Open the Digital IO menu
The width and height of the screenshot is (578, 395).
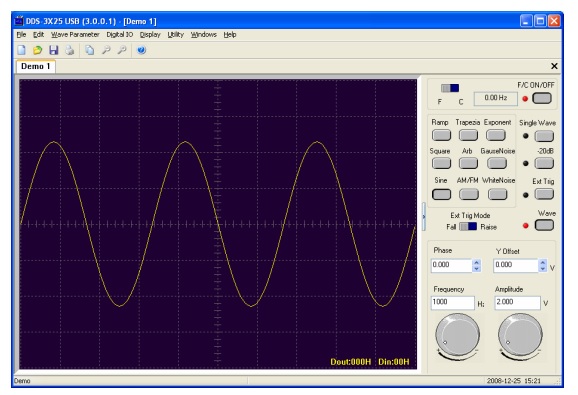click(119, 35)
